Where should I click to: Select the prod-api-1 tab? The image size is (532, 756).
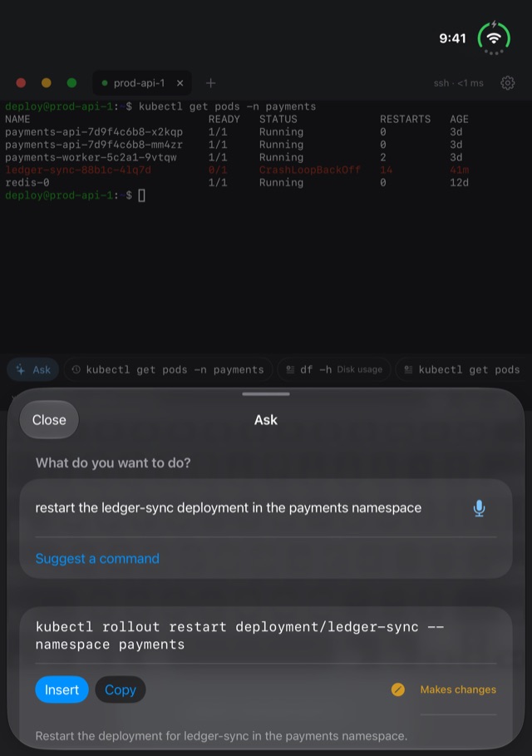[142, 83]
